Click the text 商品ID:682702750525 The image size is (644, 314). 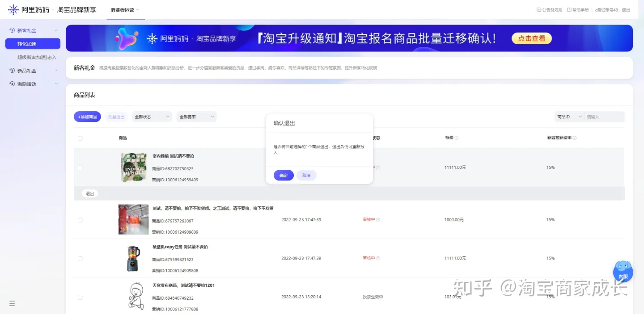tap(173, 169)
